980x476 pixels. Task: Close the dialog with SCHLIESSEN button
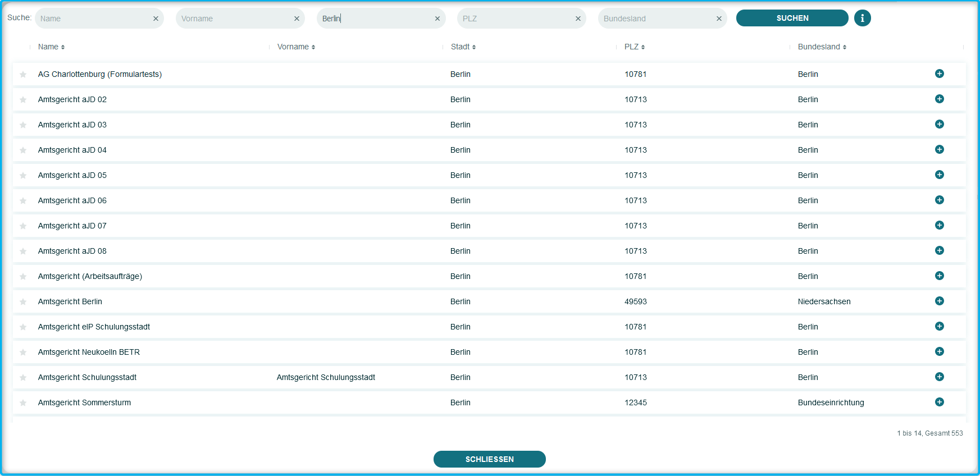point(489,459)
